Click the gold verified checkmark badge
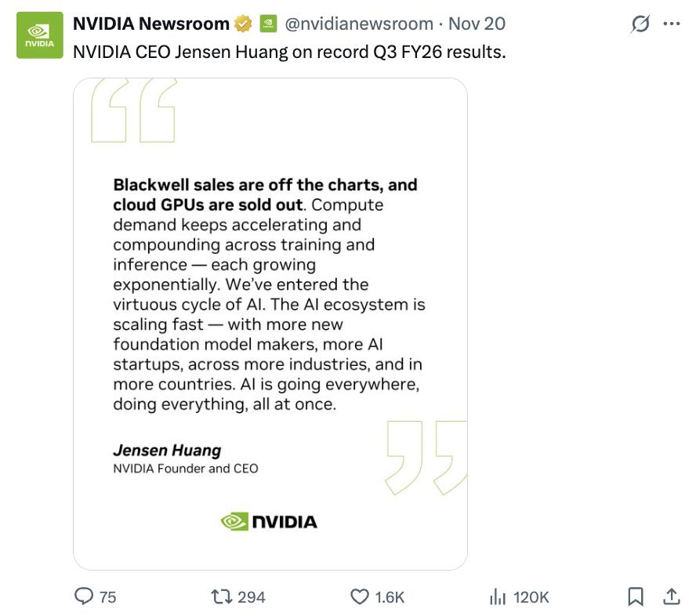Viewport: 696px width, 616px height. tap(243, 24)
